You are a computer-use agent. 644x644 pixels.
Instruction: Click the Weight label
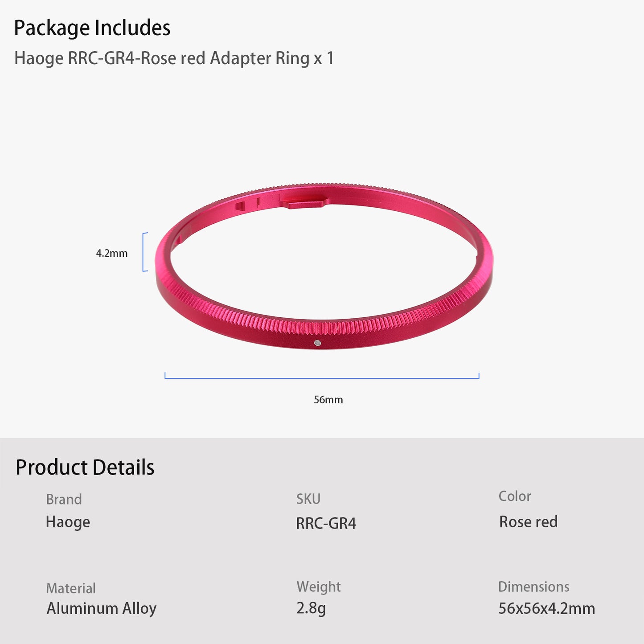point(318,587)
